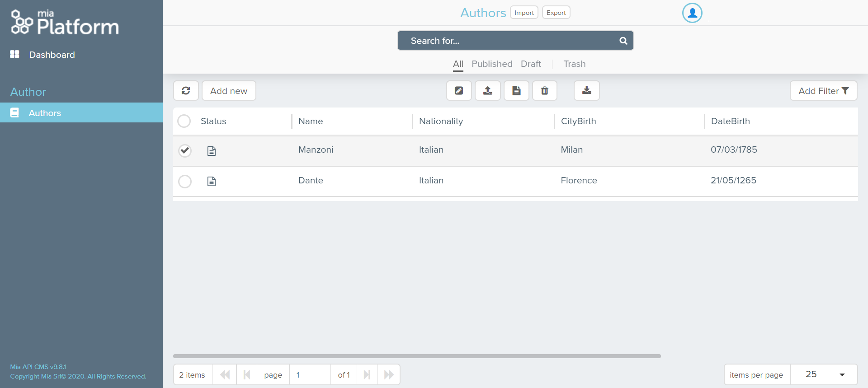This screenshot has height=388, width=868.
Task: Click the draft document toolbar icon
Action: [516, 91]
